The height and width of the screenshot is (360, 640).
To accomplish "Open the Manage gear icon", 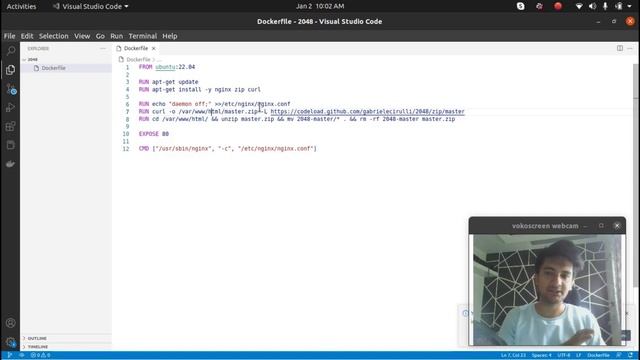I will click(x=11, y=342).
